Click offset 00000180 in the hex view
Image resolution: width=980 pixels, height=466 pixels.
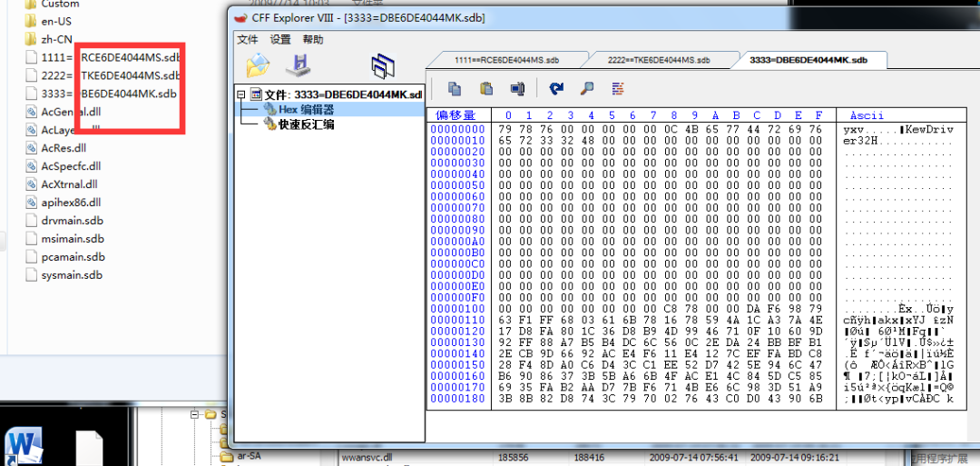(457, 399)
